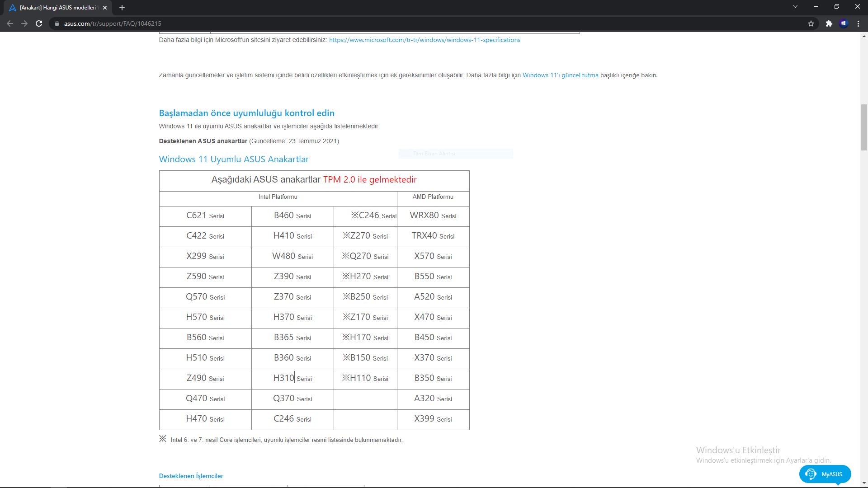Open Chrome three-dot menu
This screenshot has width=868, height=488.
[x=858, y=23]
